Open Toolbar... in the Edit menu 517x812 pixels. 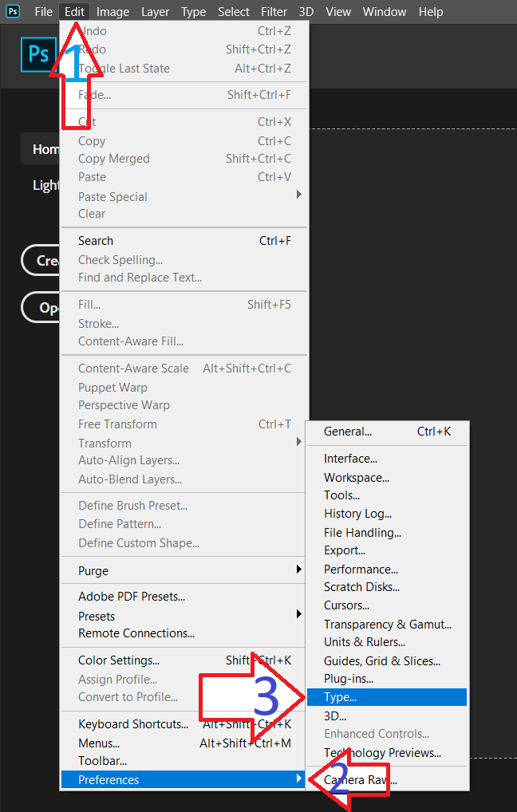184,761
